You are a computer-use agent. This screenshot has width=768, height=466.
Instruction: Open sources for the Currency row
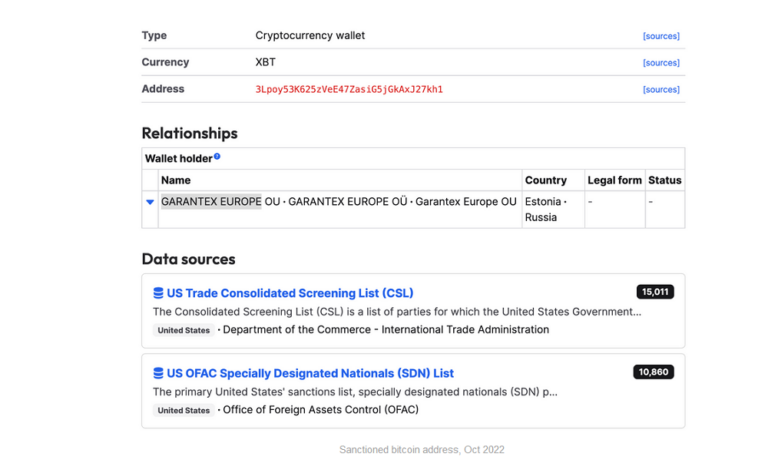click(661, 63)
